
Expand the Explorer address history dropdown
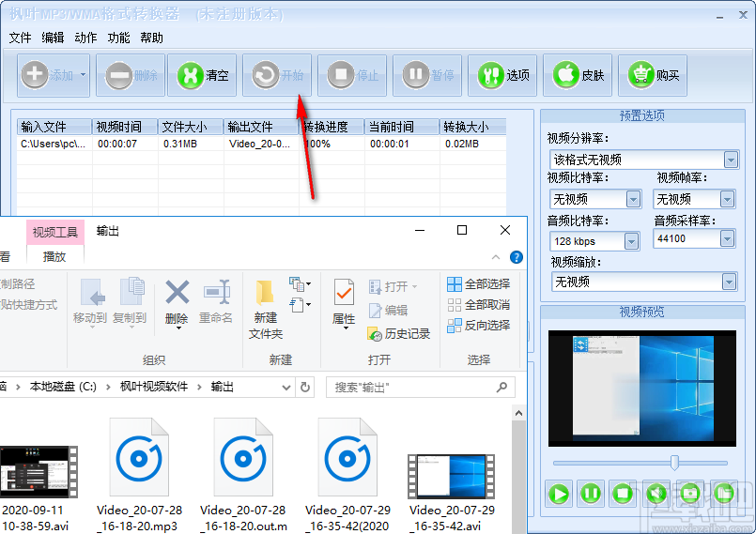click(x=285, y=387)
